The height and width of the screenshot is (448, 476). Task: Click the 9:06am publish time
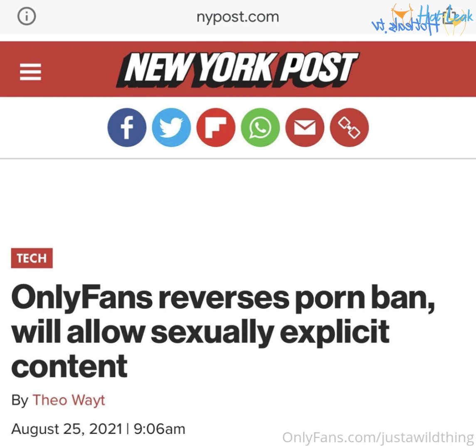click(x=159, y=429)
